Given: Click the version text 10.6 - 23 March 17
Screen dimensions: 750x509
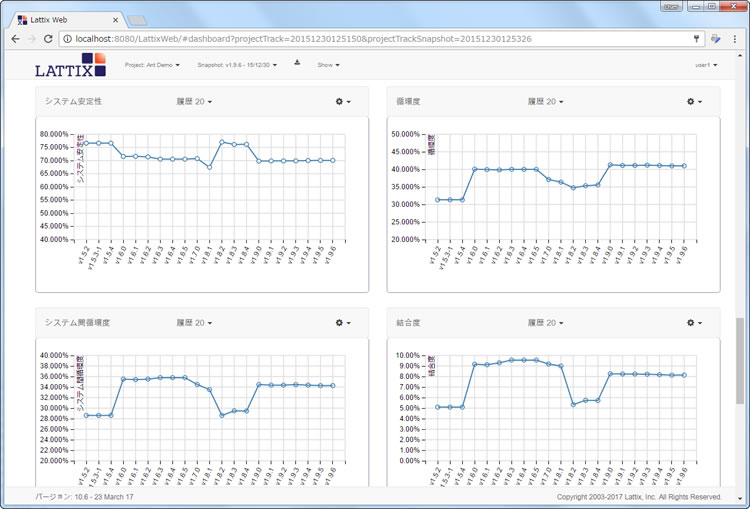Looking at the screenshot, I should coord(102,497).
